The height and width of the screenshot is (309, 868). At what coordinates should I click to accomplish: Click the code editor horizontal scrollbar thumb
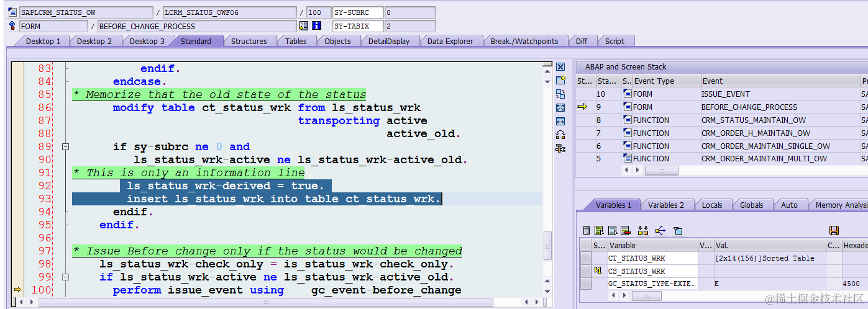pyautogui.click(x=266, y=302)
